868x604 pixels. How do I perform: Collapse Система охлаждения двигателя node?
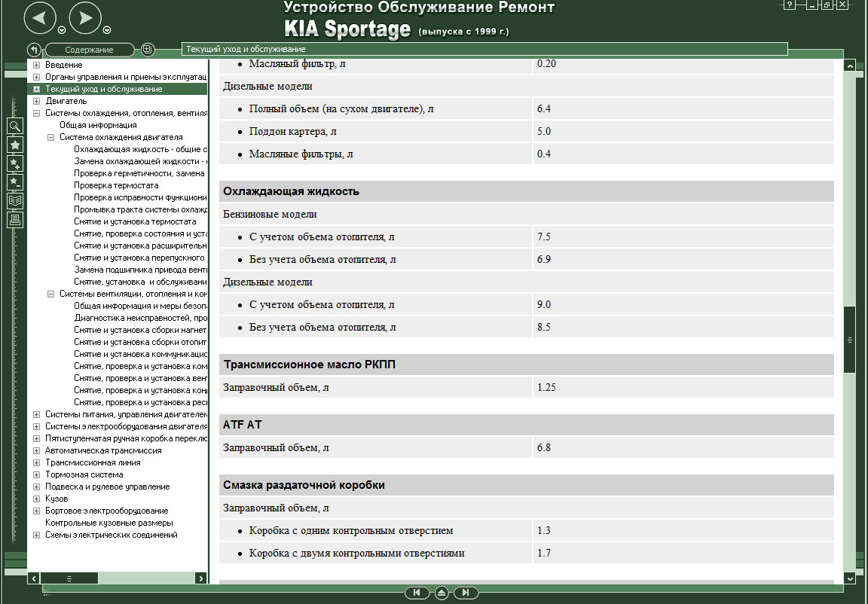click(x=51, y=137)
